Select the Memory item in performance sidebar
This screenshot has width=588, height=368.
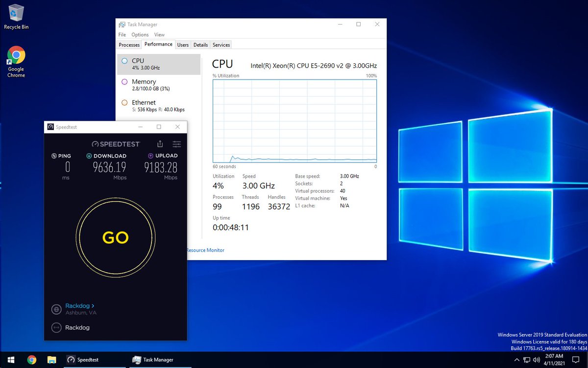click(x=159, y=85)
